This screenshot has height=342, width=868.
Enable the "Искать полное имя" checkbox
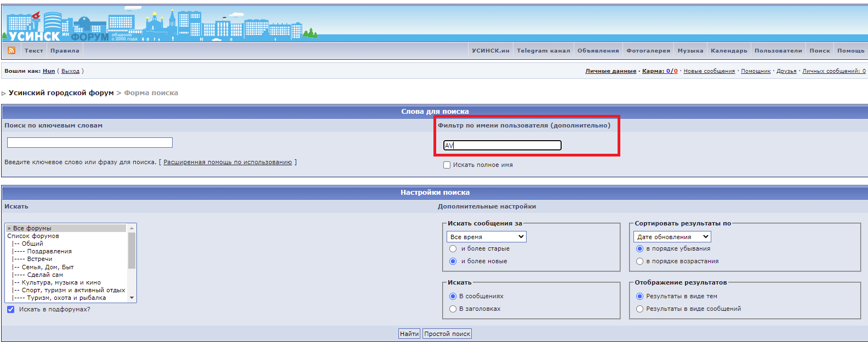point(447,165)
